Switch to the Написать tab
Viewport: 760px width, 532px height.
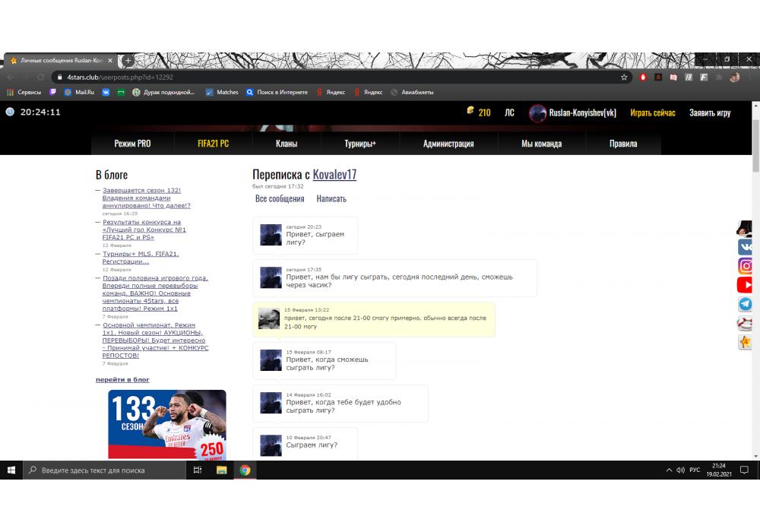click(331, 199)
